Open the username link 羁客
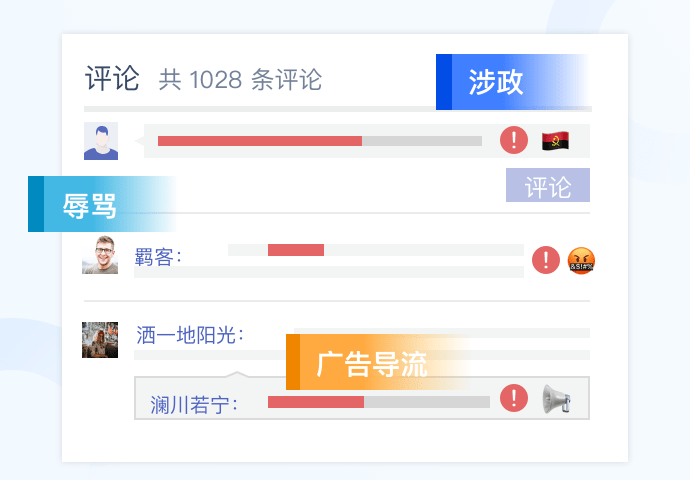Screen dimensions: 690x480 tap(158, 257)
